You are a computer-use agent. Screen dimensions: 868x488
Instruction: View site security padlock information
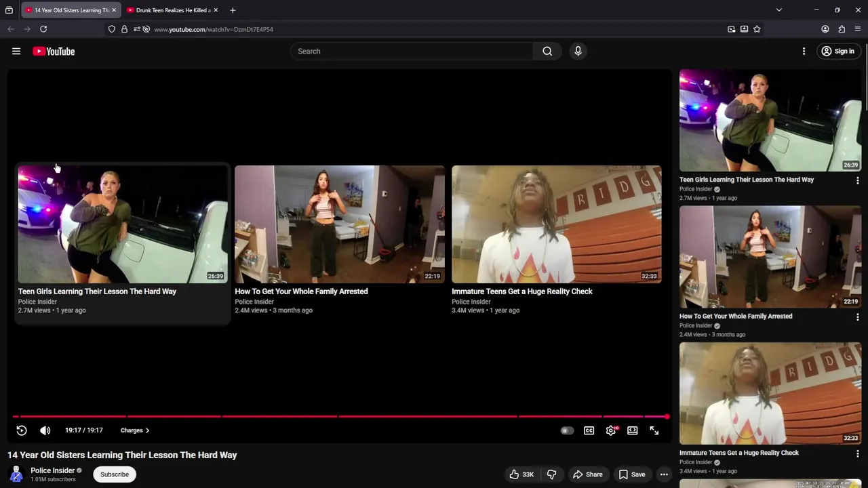(x=124, y=29)
